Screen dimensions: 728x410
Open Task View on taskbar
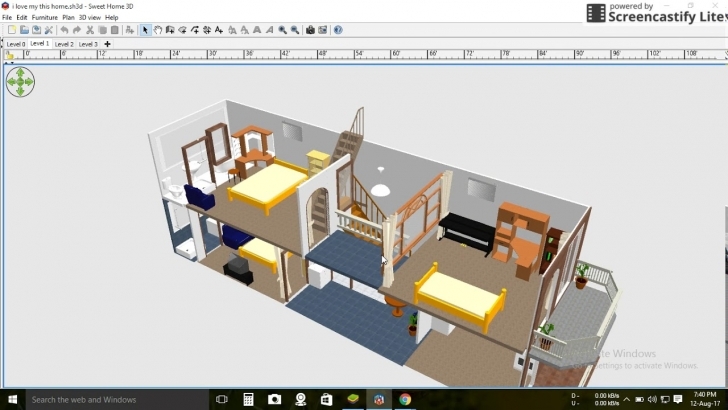(x=222, y=399)
